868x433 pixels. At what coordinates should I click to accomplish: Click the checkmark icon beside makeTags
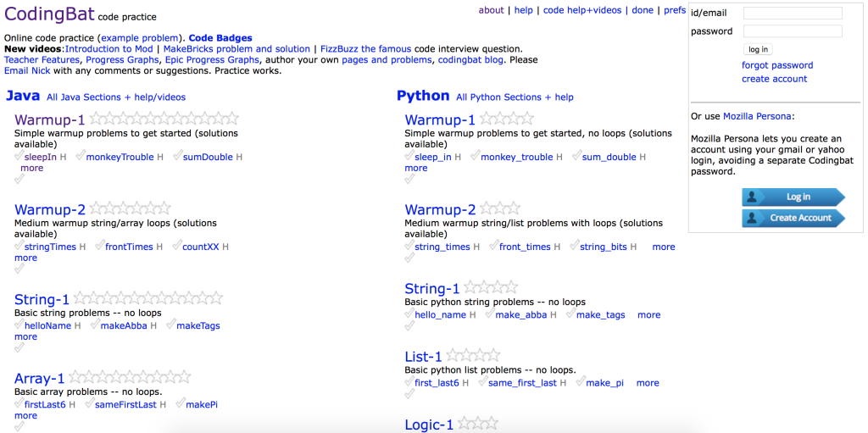(170, 325)
